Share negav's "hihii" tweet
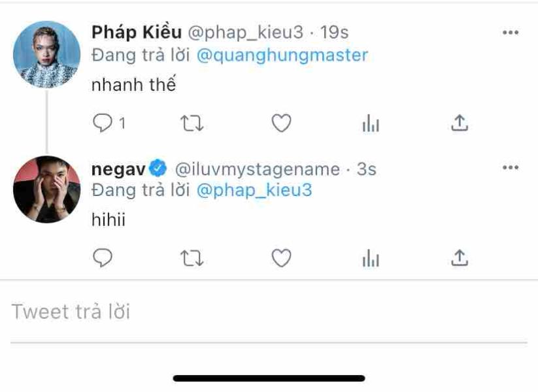Image resolution: width=538 pixels, height=392 pixels. click(460, 259)
